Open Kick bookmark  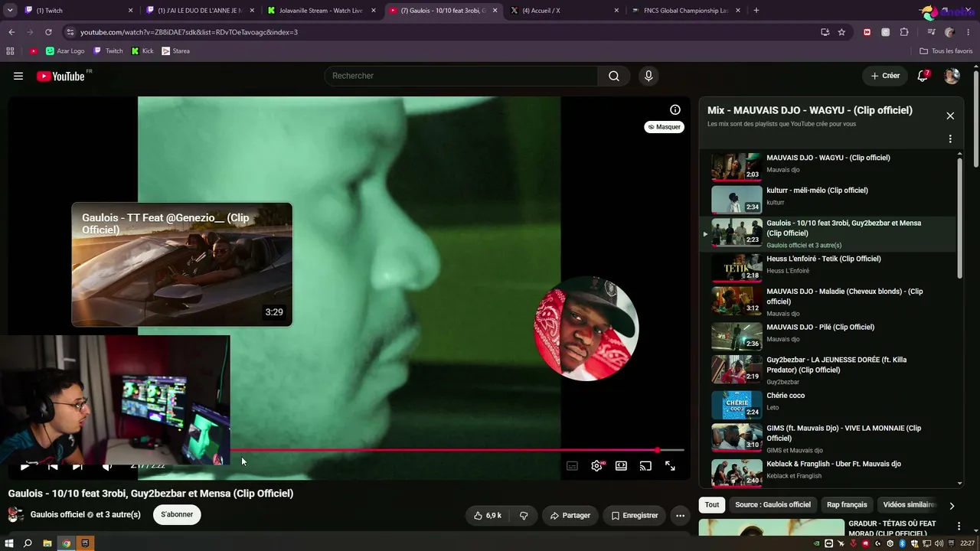pos(142,51)
